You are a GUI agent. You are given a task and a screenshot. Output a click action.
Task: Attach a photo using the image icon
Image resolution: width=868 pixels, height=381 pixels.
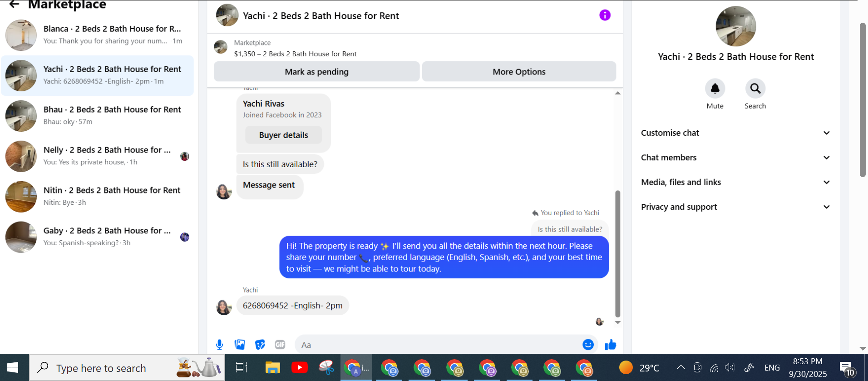(x=240, y=345)
